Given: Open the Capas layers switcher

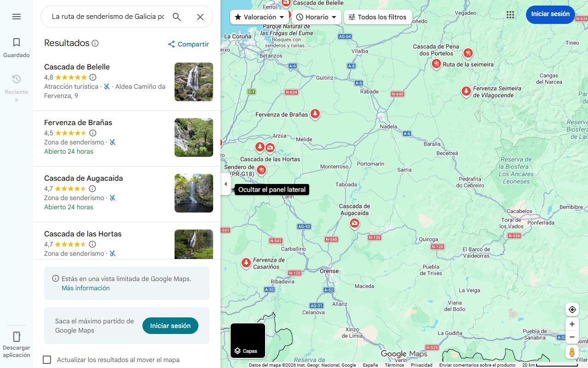Looking at the screenshot, I should (x=248, y=340).
